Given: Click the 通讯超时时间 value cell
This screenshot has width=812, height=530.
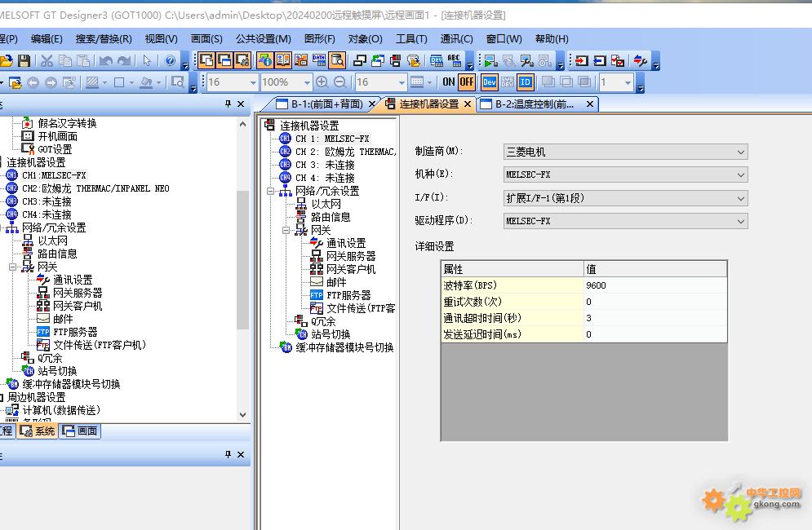Looking at the screenshot, I should coord(655,318).
